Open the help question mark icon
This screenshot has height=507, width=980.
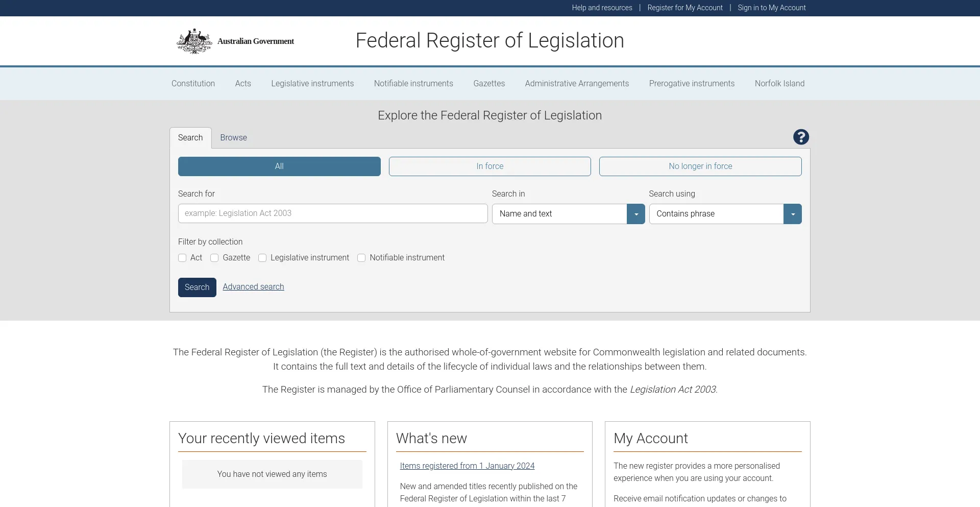pyautogui.click(x=801, y=137)
